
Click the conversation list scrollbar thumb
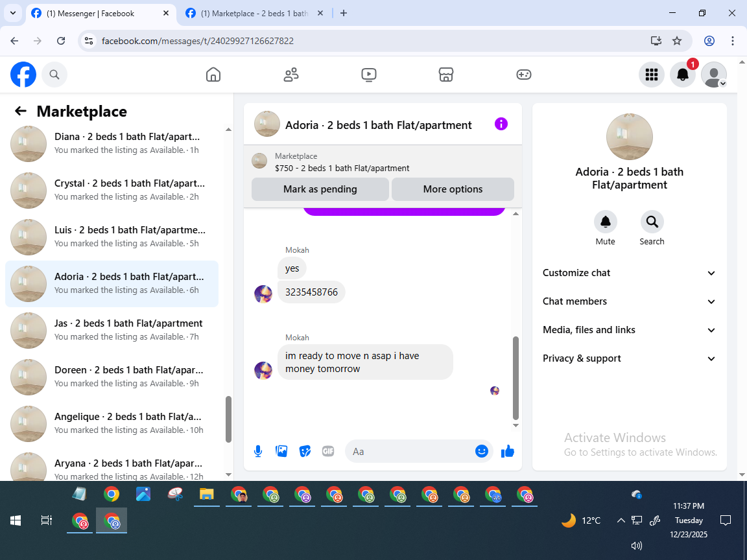point(228,419)
